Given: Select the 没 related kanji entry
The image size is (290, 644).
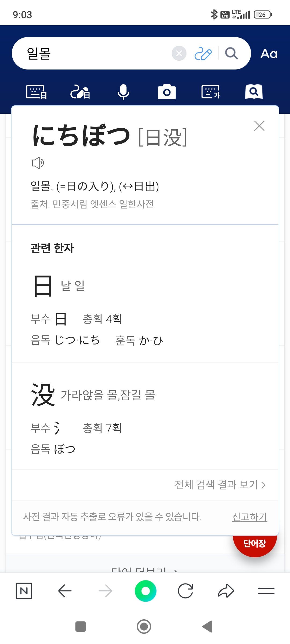Looking at the screenshot, I should 43,395.
